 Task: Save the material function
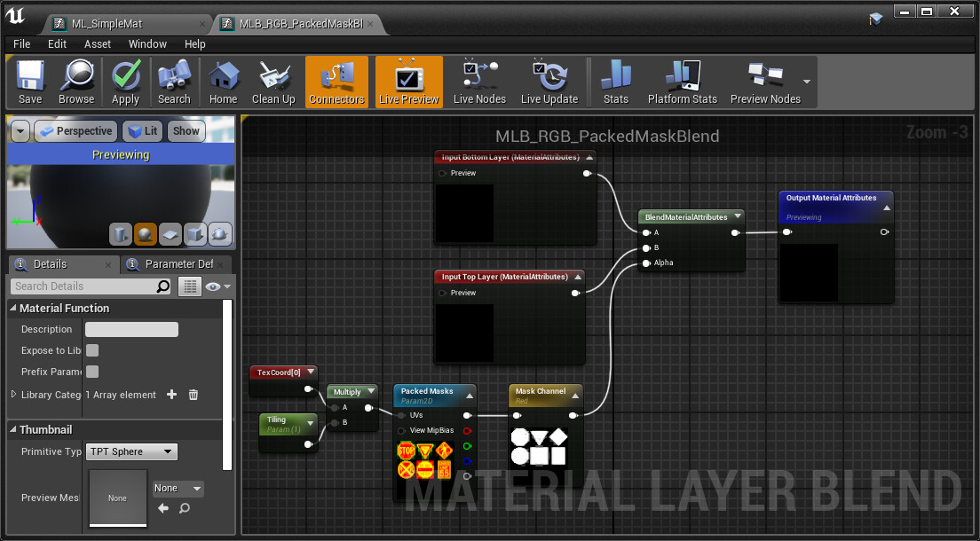click(29, 82)
